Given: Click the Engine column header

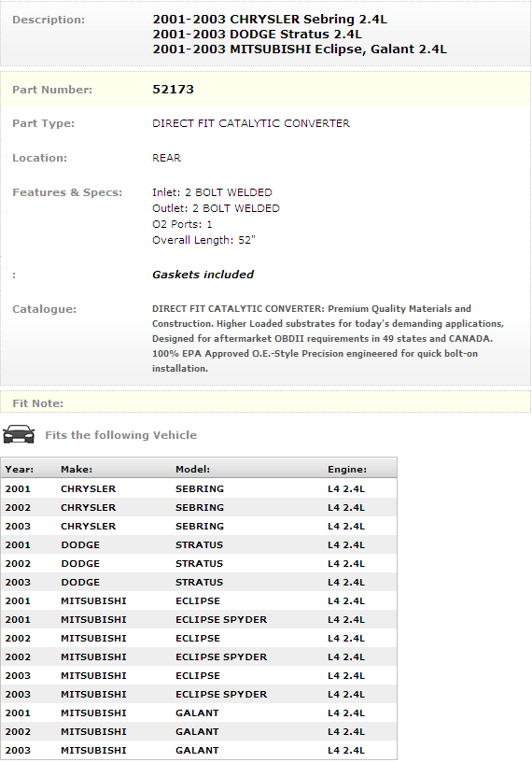Looking at the screenshot, I should 347,469.
